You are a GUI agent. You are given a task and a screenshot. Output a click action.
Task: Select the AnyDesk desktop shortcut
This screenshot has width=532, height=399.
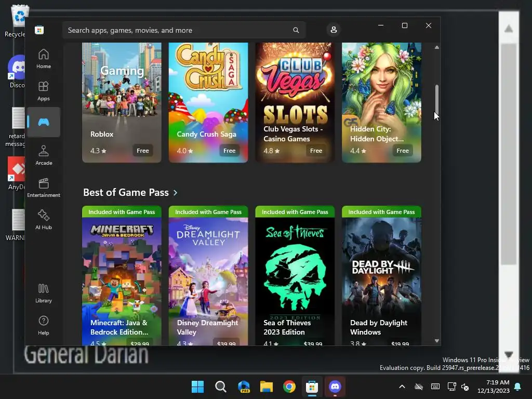click(x=16, y=174)
